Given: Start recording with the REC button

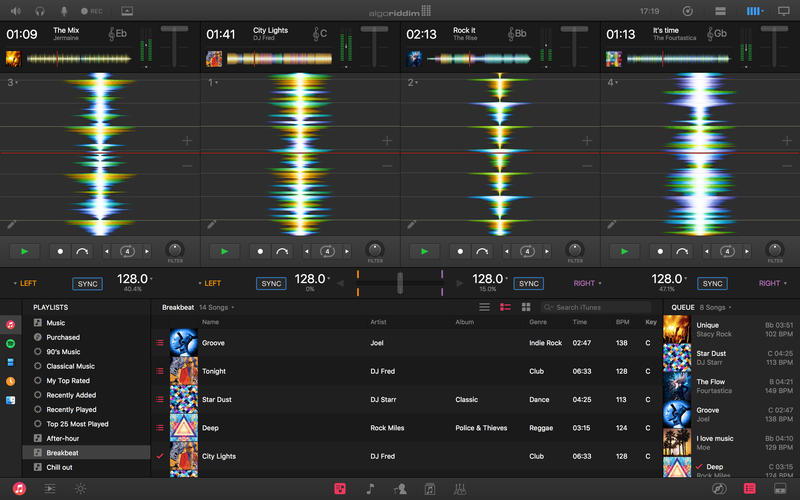Looking at the screenshot, I should click(x=90, y=11).
